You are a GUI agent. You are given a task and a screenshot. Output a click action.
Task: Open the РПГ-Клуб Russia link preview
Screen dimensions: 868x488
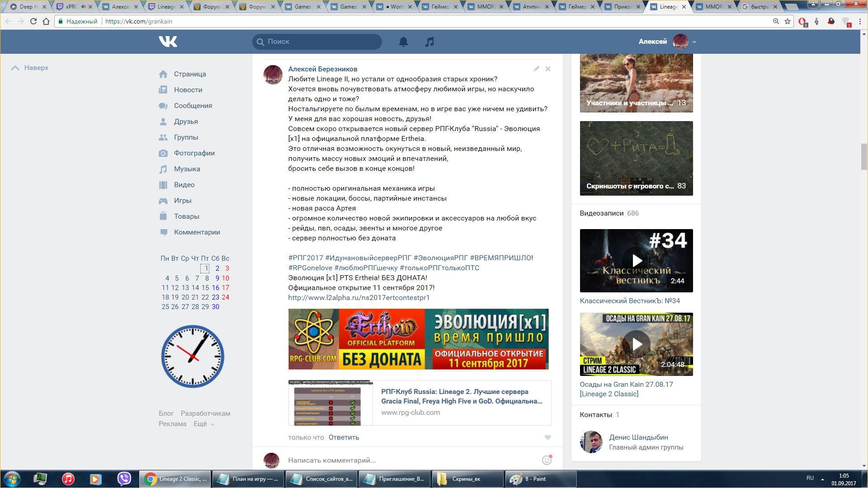click(420, 403)
